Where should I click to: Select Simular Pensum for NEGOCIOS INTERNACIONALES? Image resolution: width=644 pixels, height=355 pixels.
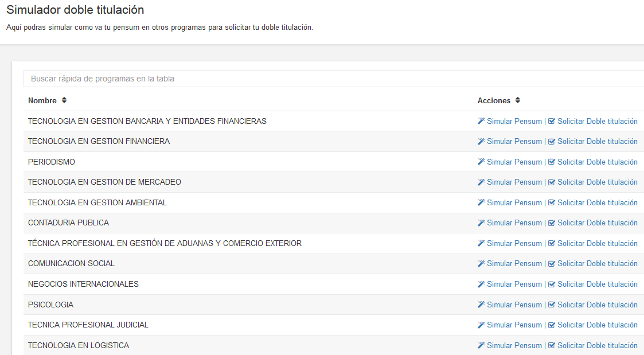(514, 284)
